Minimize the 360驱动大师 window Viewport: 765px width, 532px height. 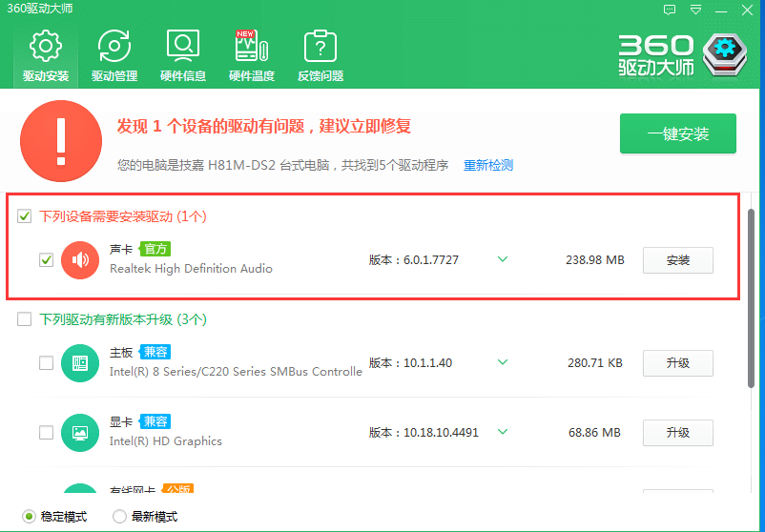[x=721, y=10]
